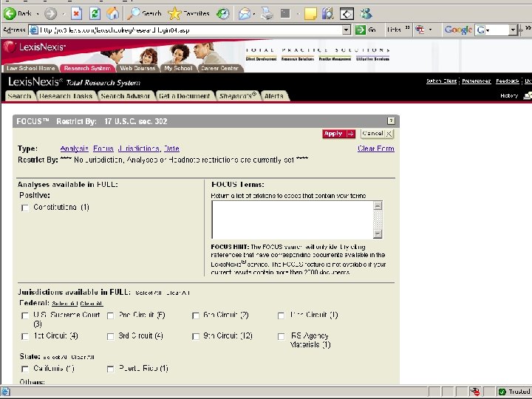
Task: Switch to the Research System tab
Action: coord(87,68)
